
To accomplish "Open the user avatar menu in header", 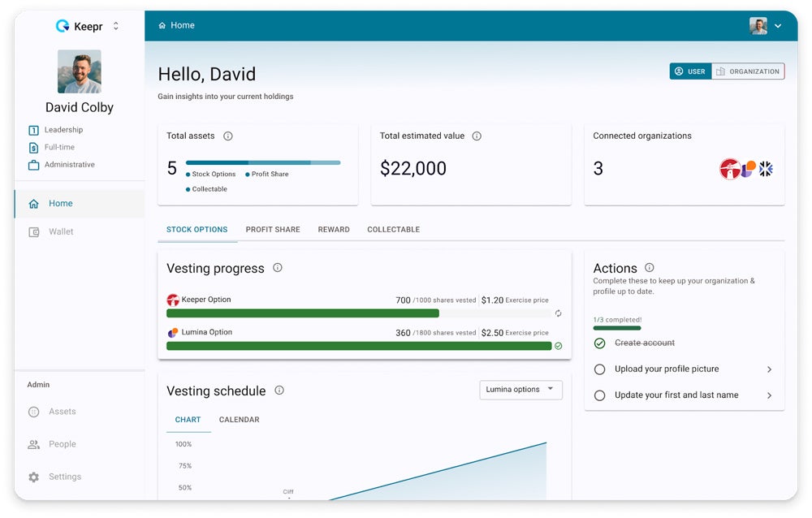I will tap(766, 26).
